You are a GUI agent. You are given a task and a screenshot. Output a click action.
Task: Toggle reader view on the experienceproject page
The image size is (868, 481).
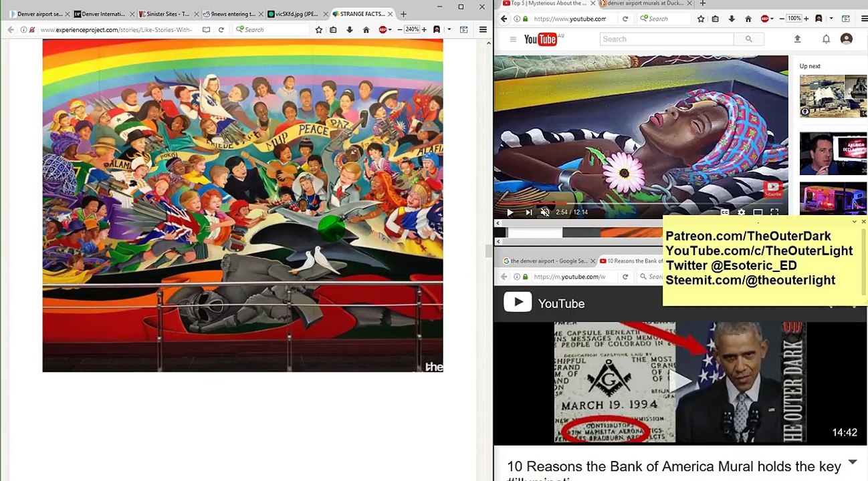(x=206, y=29)
